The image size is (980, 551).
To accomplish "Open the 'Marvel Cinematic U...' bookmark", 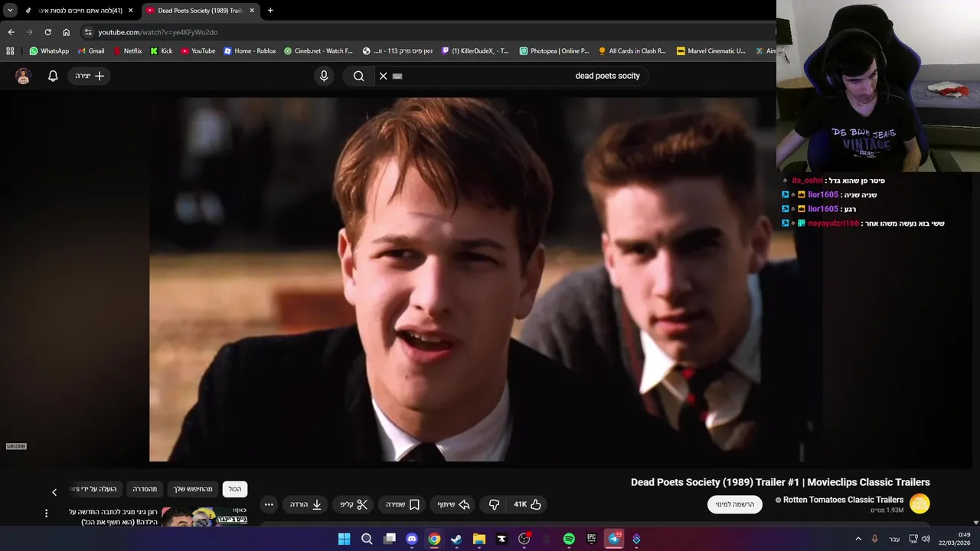I will pos(710,51).
